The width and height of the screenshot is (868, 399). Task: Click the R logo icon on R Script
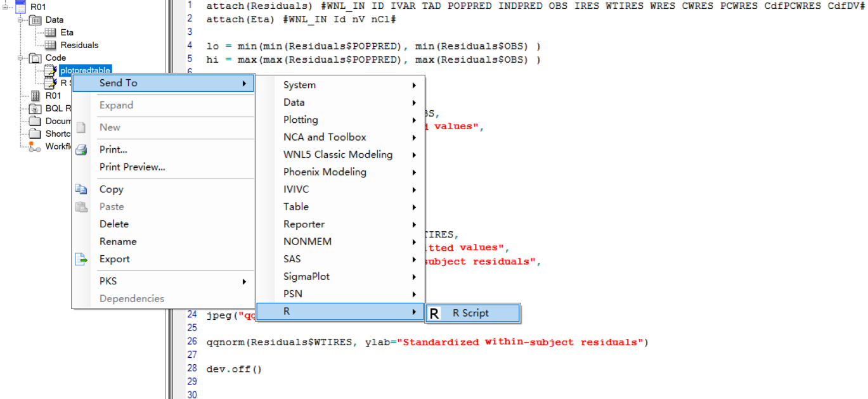(x=434, y=313)
